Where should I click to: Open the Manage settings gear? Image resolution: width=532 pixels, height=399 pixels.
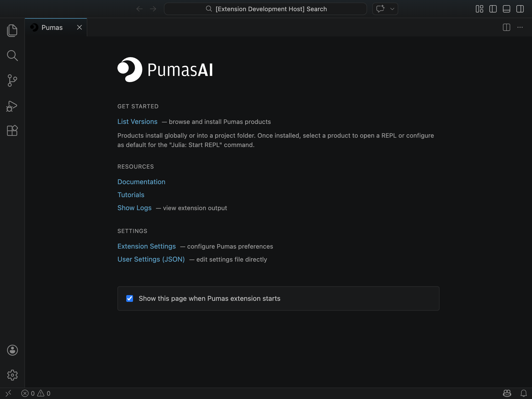tap(12, 375)
